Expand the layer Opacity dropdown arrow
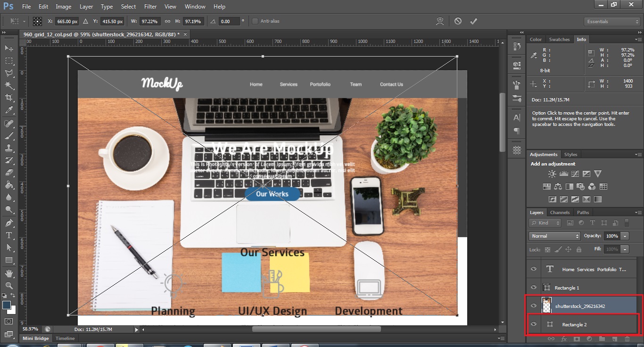644x347 pixels. (x=625, y=236)
